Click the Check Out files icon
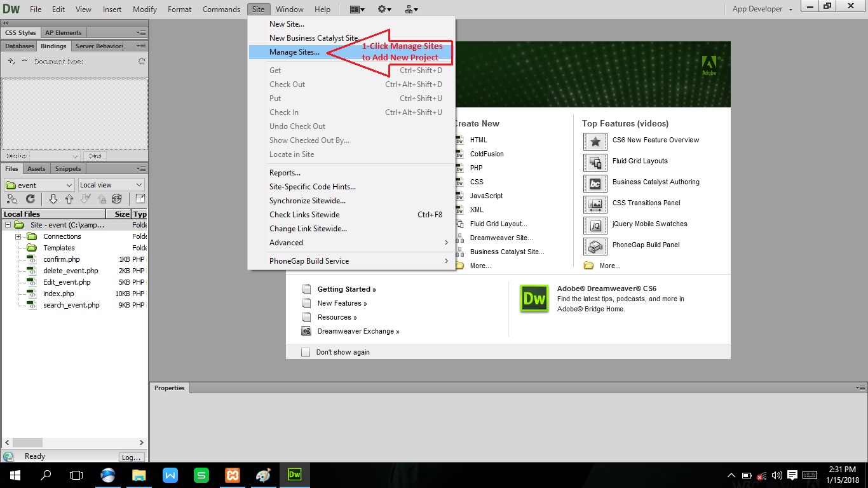868x488 pixels. 86,199
